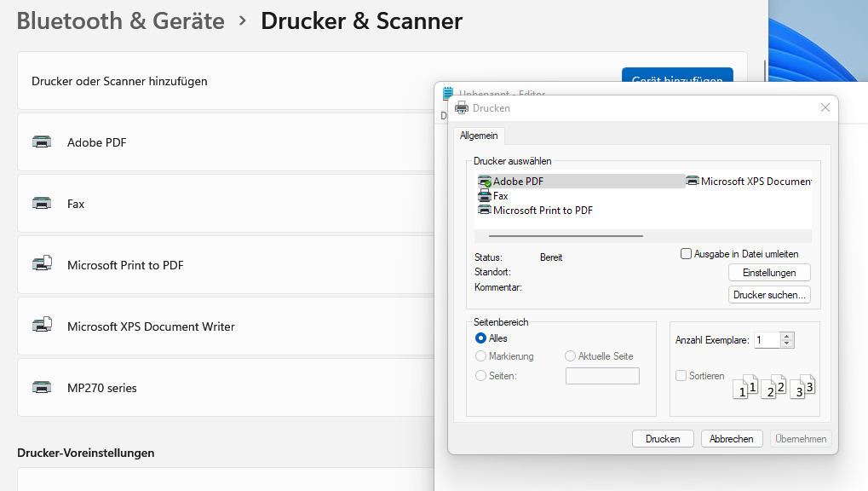Image resolution: width=868 pixels, height=491 pixels.
Task: Select the Adobe PDF printer icon in Drucken dialog
Action: click(485, 182)
